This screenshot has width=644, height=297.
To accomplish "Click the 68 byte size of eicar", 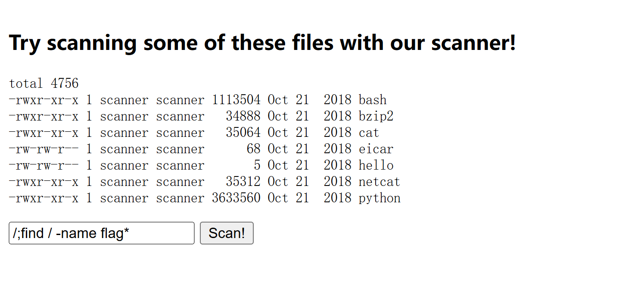I will 254,149.
